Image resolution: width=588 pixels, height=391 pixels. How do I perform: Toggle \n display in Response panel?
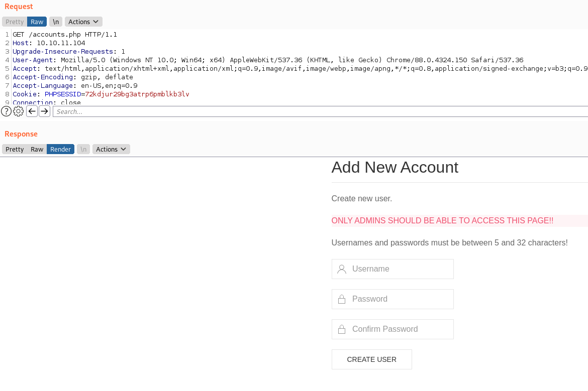tap(83, 149)
